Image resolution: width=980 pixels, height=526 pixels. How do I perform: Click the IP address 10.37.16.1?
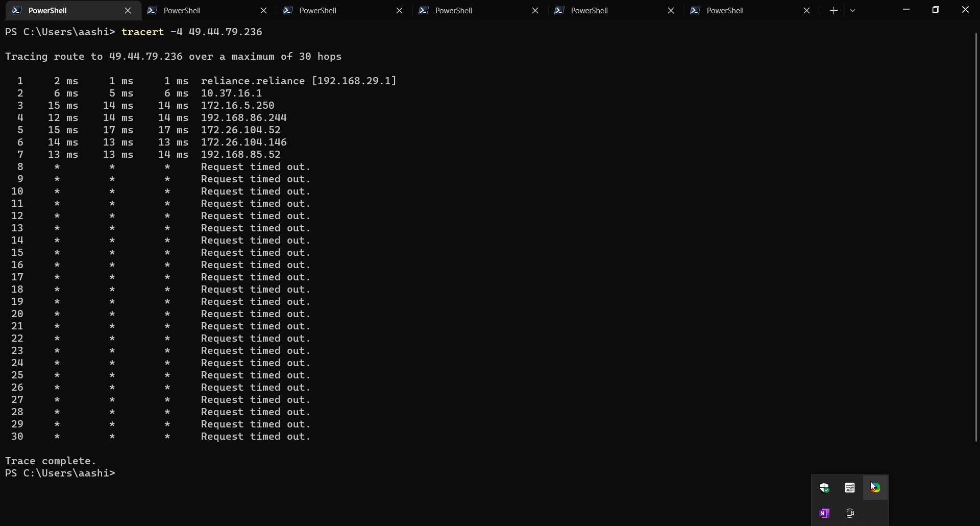tap(231, 93)
